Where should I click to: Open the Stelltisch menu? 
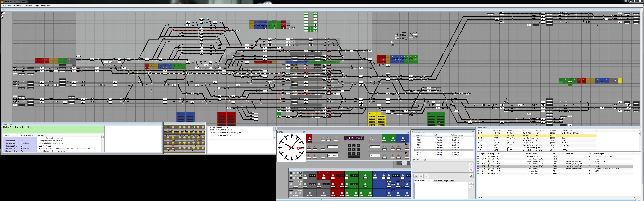[18, 5]
